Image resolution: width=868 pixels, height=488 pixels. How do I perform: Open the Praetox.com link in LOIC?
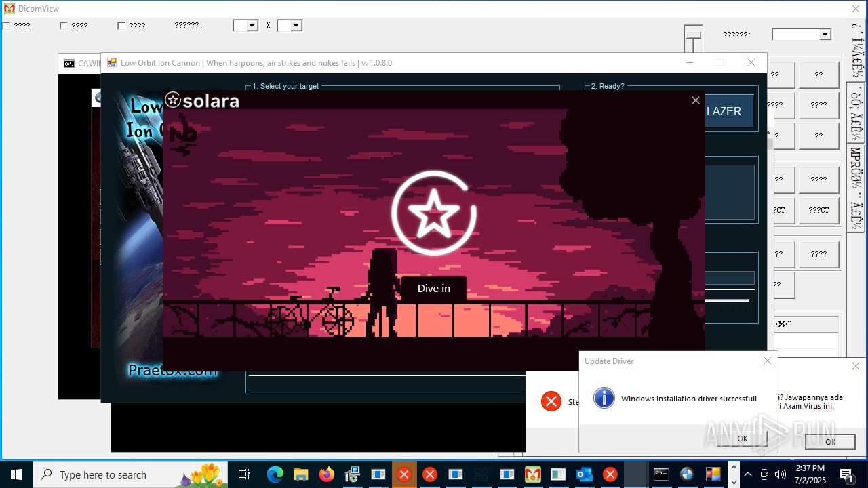pos(172,371)
